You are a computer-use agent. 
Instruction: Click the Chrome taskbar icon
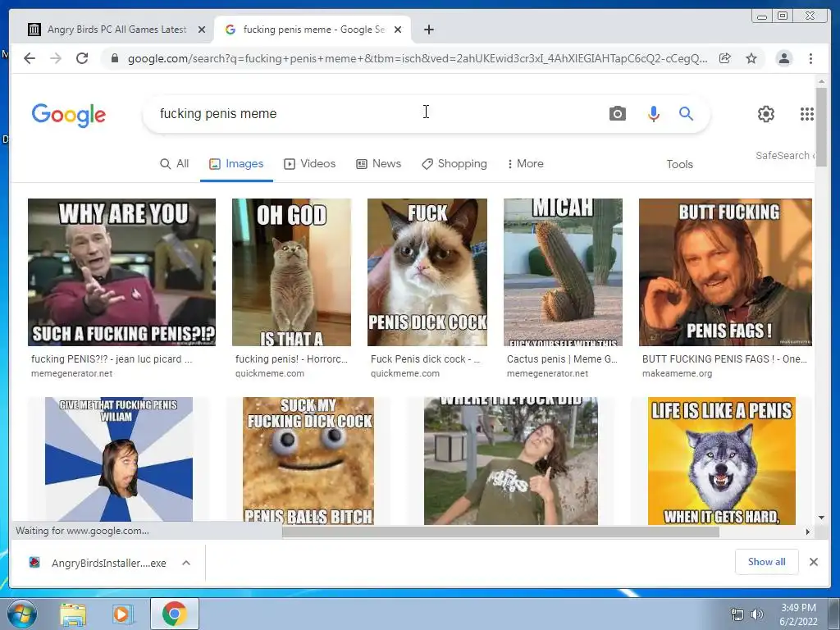[175, 614]
